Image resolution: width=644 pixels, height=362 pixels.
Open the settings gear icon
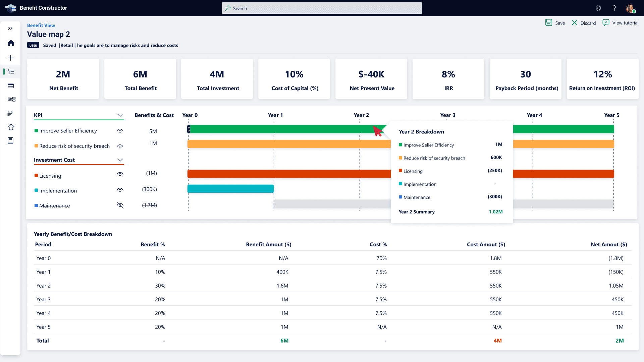point(598,8)
